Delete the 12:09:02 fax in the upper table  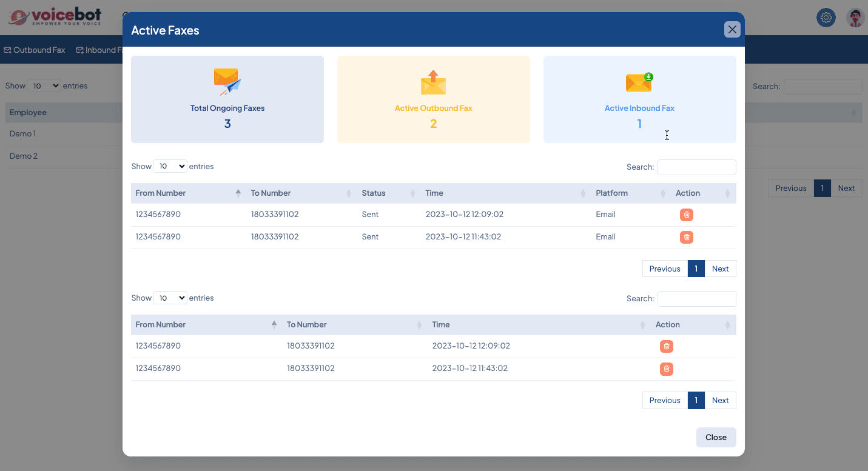click(686, 215)
